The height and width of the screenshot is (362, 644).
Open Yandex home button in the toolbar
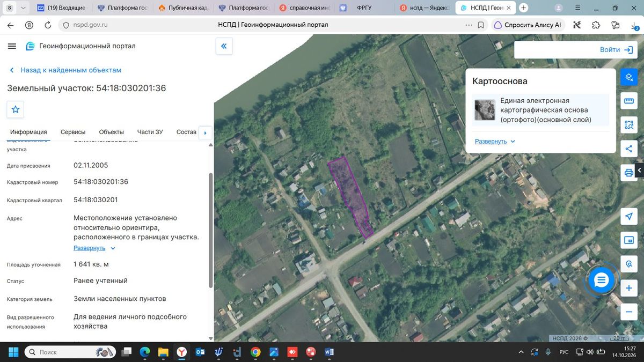(30, 25)
